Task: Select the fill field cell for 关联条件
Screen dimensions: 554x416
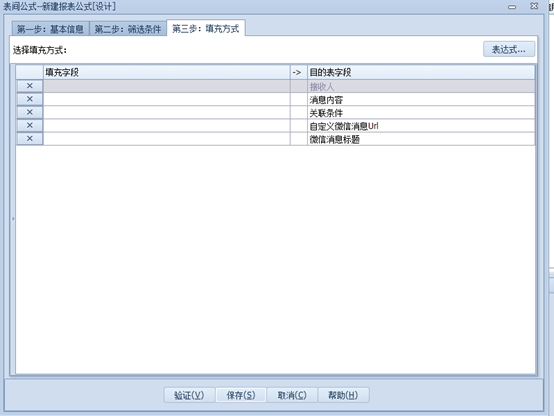Action: pyautogui.click(x=167, y=113)
